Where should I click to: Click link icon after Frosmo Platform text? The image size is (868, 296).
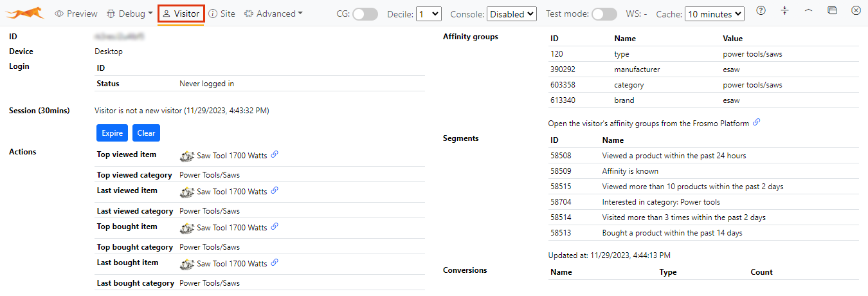click(x=757, y=122)
